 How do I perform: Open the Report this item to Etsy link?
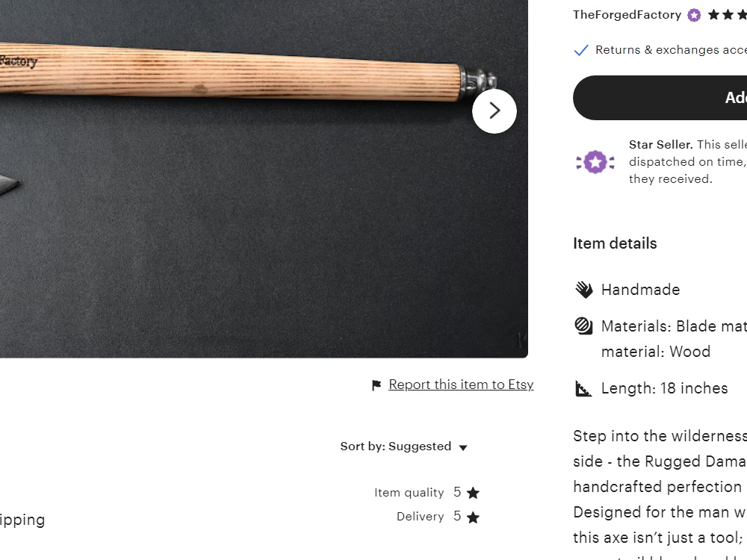[x=461, y=385]
